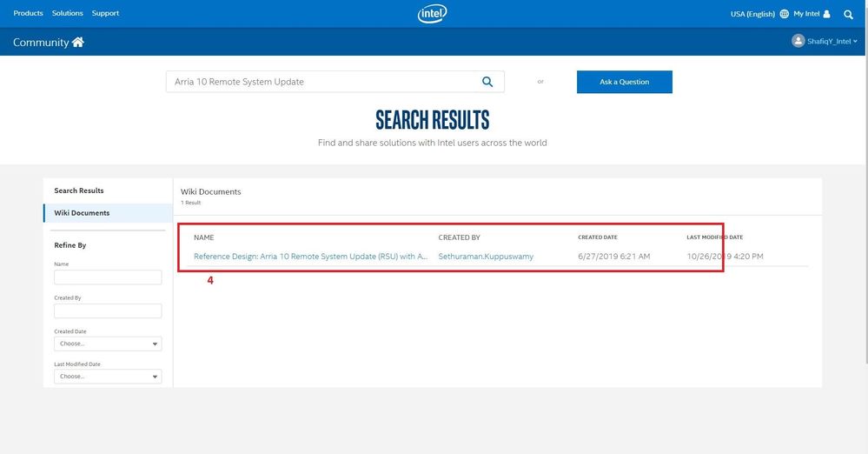
Task: Click the My Intel link
Action: tap(806, 14)
